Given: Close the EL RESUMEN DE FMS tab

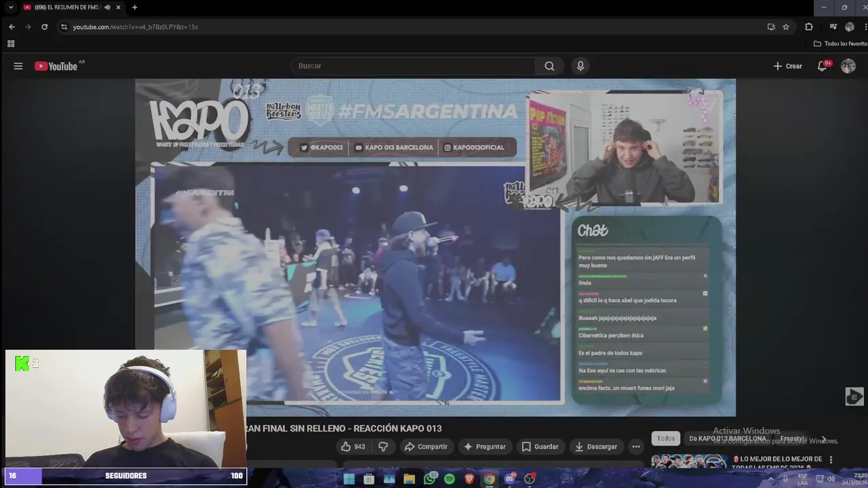Looking at the screenshot, I should click(x=118, y=7).
